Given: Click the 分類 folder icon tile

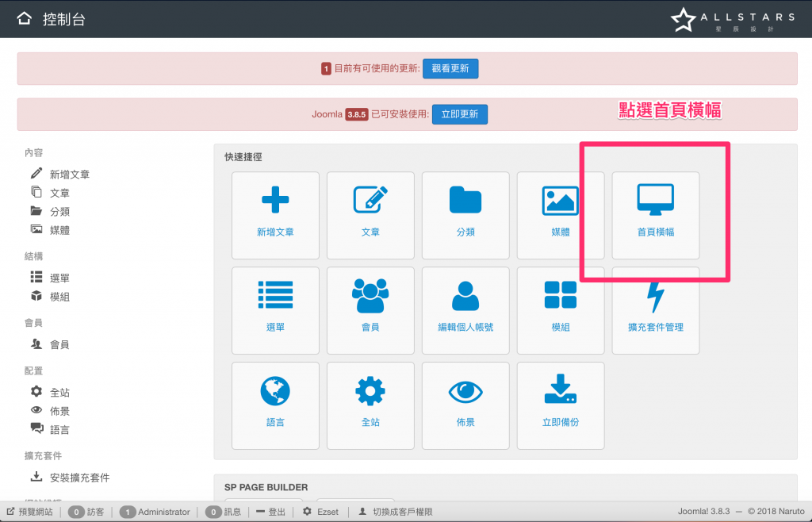Looking at the screenshot, I should pyautogui.click(x=465, y=215).
